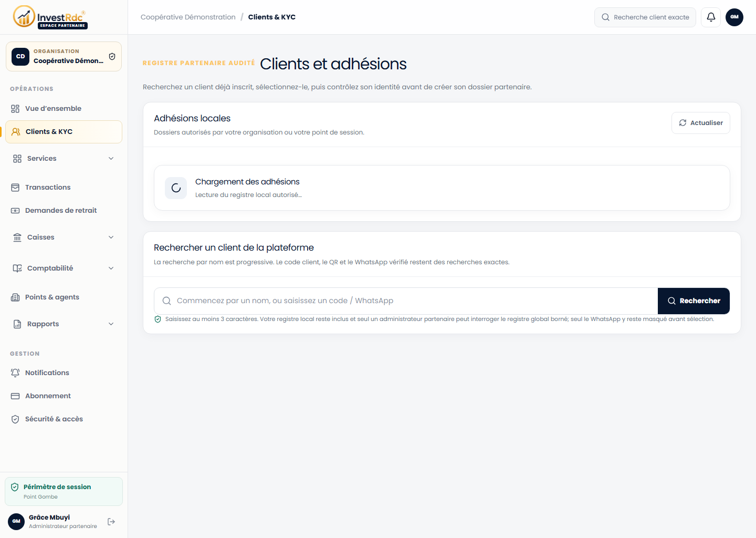The height and width of the screenshot is (538, 756).
Task: Follow the Coopérative Démonstration breadcrumb link
Action: coord(188,17)
